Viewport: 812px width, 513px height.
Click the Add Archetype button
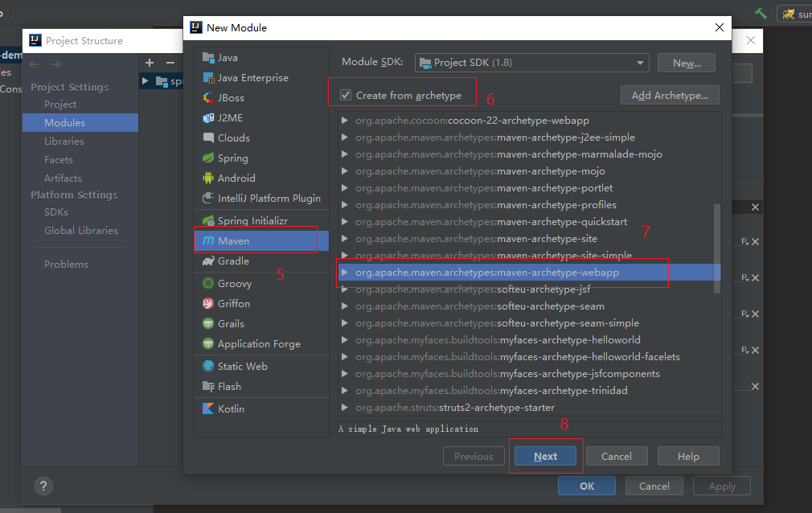click(x=669, y=96)
